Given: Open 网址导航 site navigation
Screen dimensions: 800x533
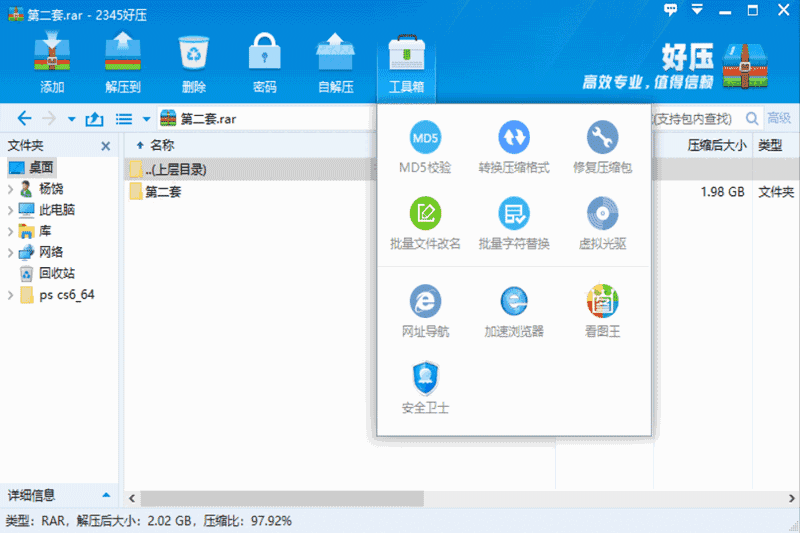Looking at the screenshot, I should [425, 311].
